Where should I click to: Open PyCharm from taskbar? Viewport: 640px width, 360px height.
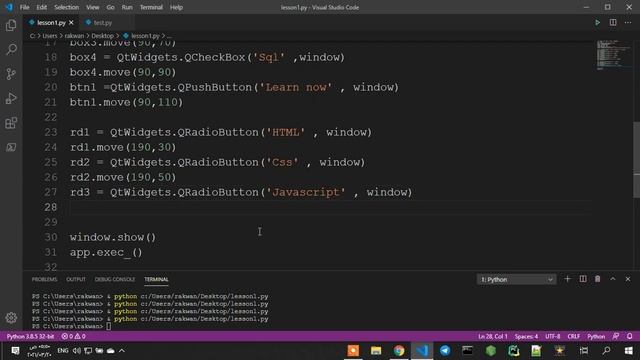(x=513, y=351)
